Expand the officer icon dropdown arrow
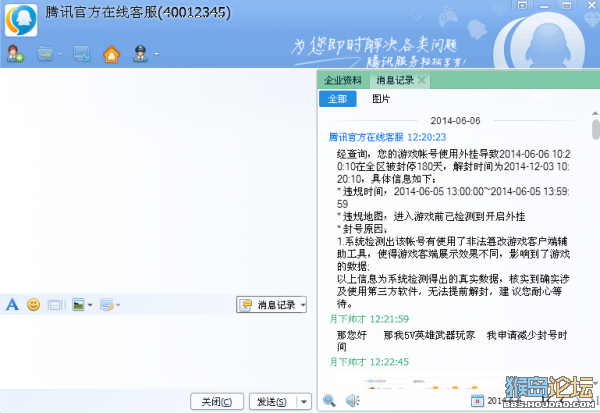 click(x=156, y=54)
